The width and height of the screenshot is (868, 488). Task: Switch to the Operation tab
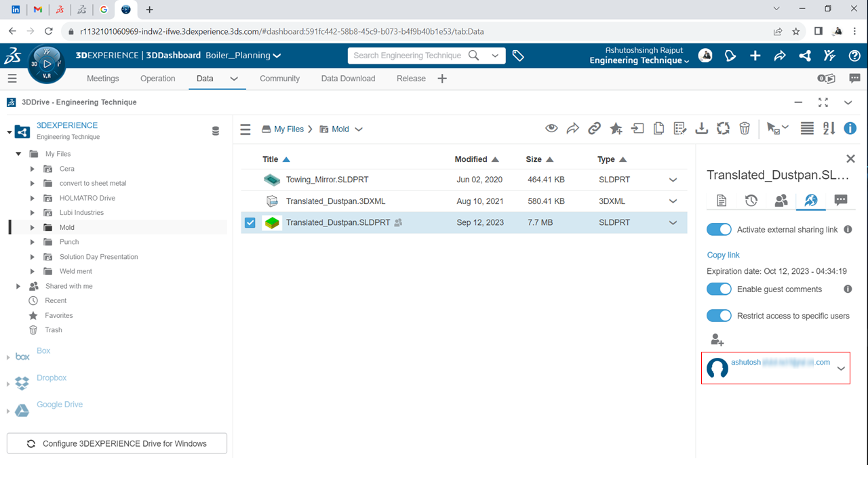[x=158, y=79]
